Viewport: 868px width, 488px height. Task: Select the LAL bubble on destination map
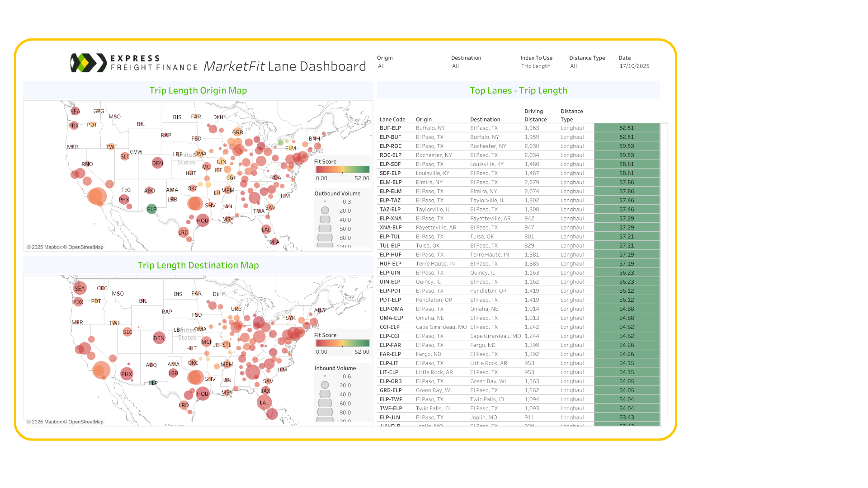coord(264,402)
